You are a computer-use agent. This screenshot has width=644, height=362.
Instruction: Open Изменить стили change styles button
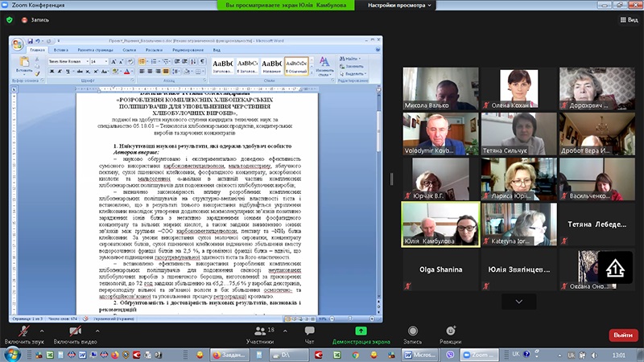point(324,67)
